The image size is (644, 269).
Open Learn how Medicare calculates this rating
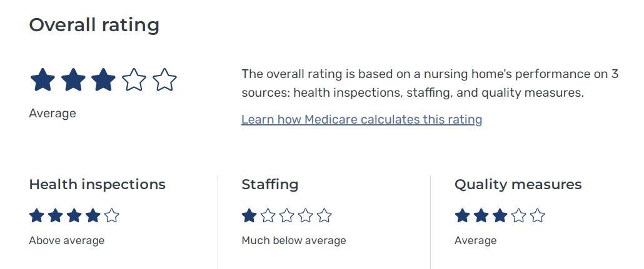[x=361, y=119]
